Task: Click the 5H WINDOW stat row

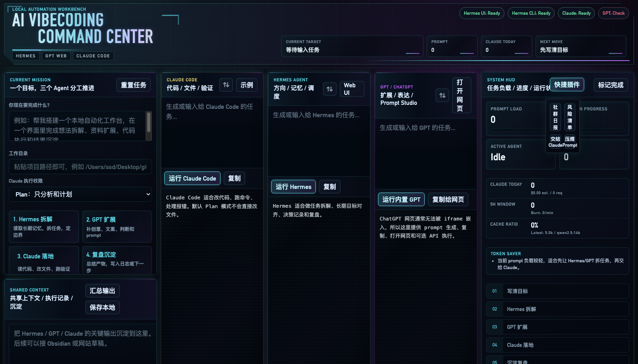Action: point(557,208)
